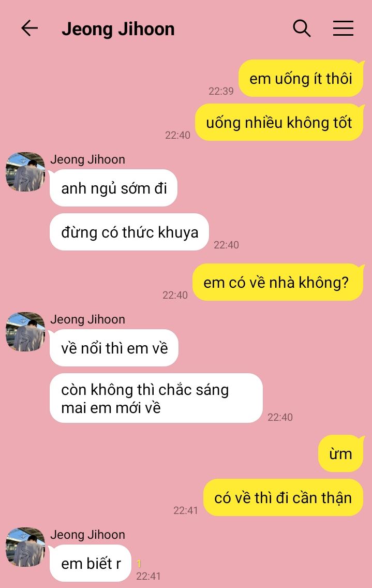The height and width of the screenshot is (588, 372).
Task: Select the 'Jeong Jihoon' chat title
Action: (118, 30)
